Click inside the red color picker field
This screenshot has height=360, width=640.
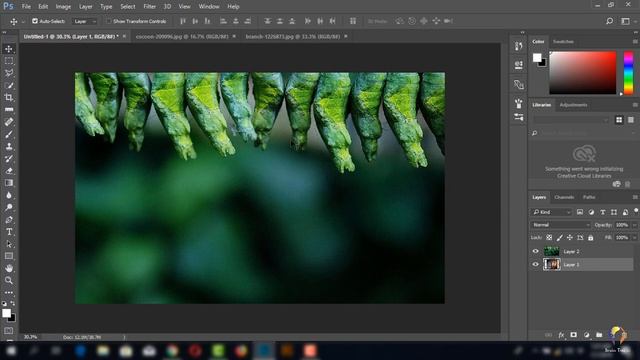point(582,73)
